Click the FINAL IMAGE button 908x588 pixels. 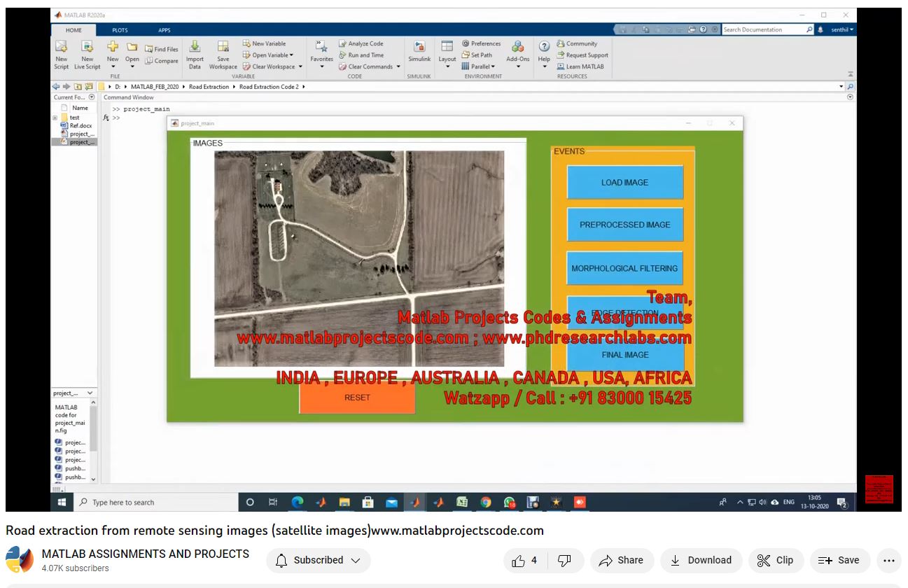tap(624, 355)
